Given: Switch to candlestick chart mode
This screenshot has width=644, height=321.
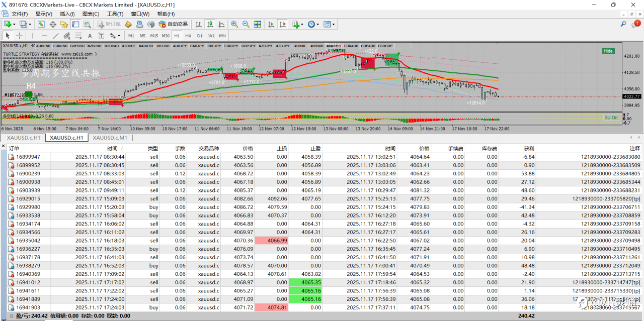Looking at the screenshot, I should tap(210, 24).
